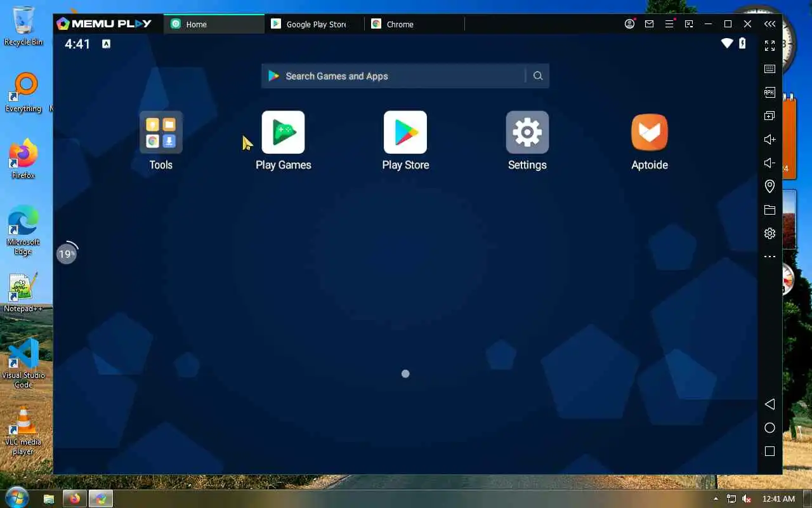Screen dimensions: 812x508
Task: Increase emulator volume
Action: click(769, 139)
